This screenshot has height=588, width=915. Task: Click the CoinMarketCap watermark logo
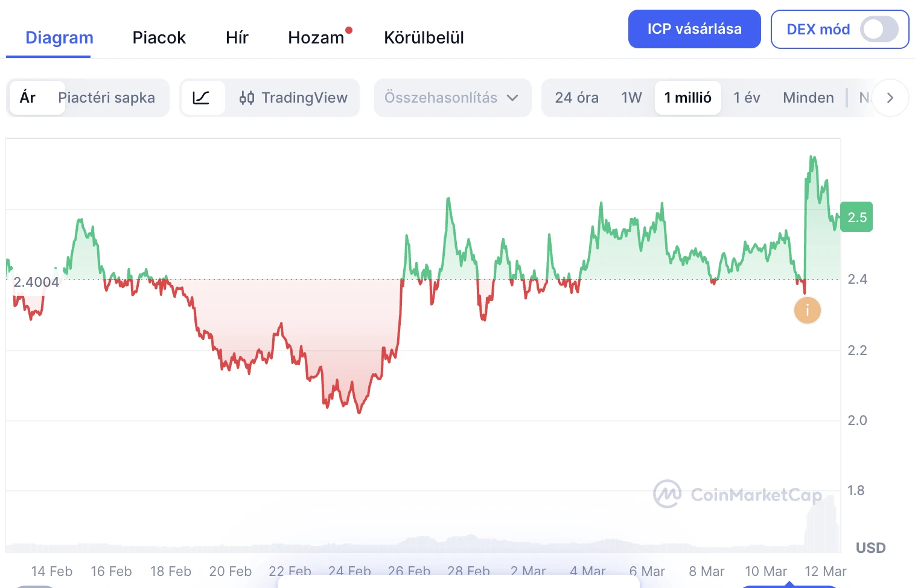pyautogui.click(x=738, y=494)
